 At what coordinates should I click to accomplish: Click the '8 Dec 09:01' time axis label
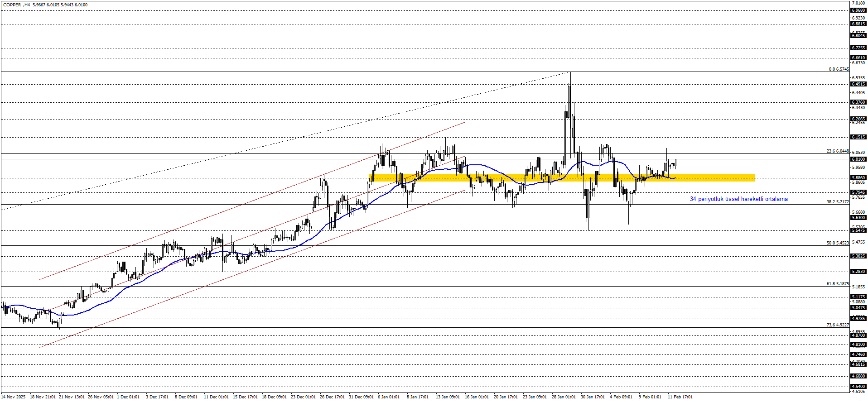coord(186,397)
